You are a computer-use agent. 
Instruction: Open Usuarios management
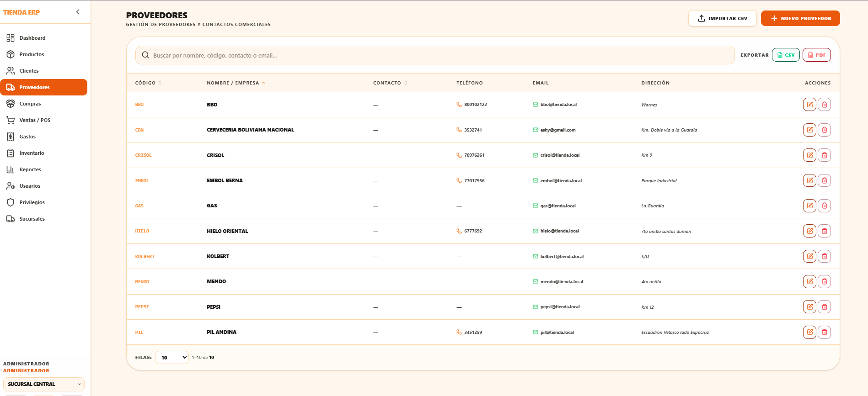[x=44, y=186]
